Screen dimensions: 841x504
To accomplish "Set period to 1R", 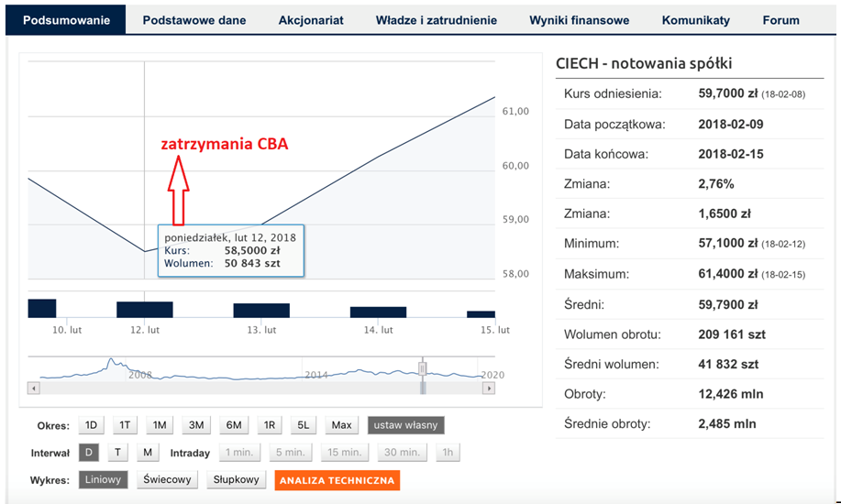I will tap(270, 425).
